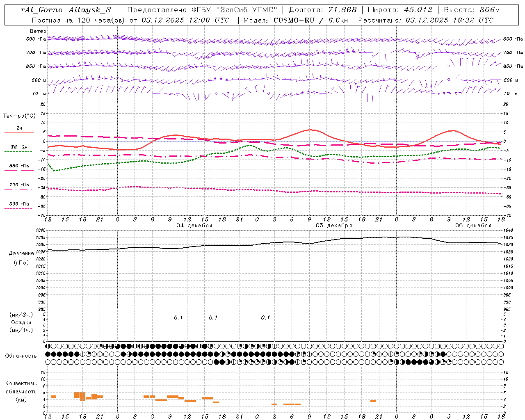Viewport: 525px width, 420px height.
Task: Click the 0.1 precipitation value nearest 05 December midnight
Action: coord(265,317)
